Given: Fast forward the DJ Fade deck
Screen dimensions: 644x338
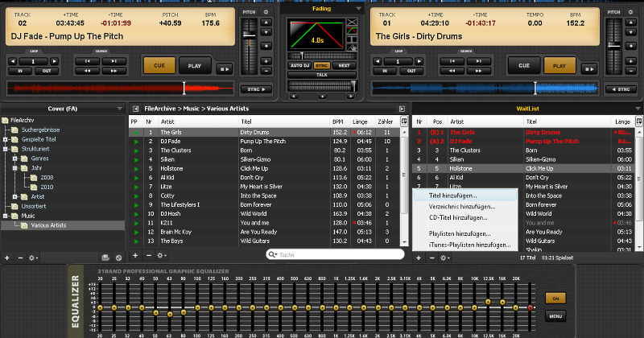Looking at the screenshot, I should [114, 71].
